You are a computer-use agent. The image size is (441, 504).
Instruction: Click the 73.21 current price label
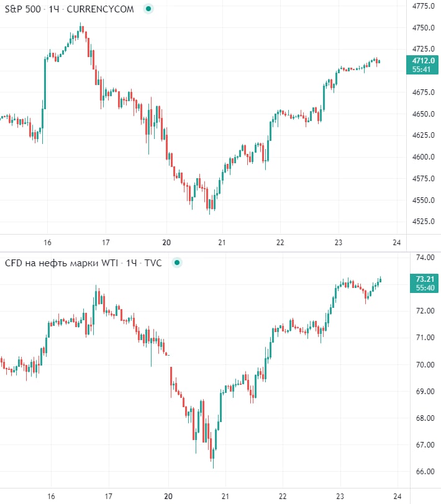pos(424,279)
